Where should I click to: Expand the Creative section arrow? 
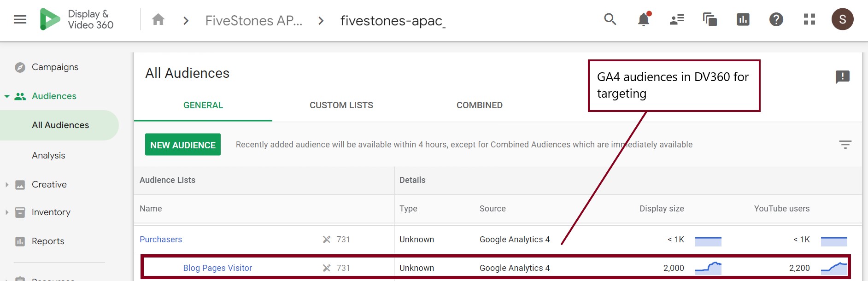coord(7,185)
